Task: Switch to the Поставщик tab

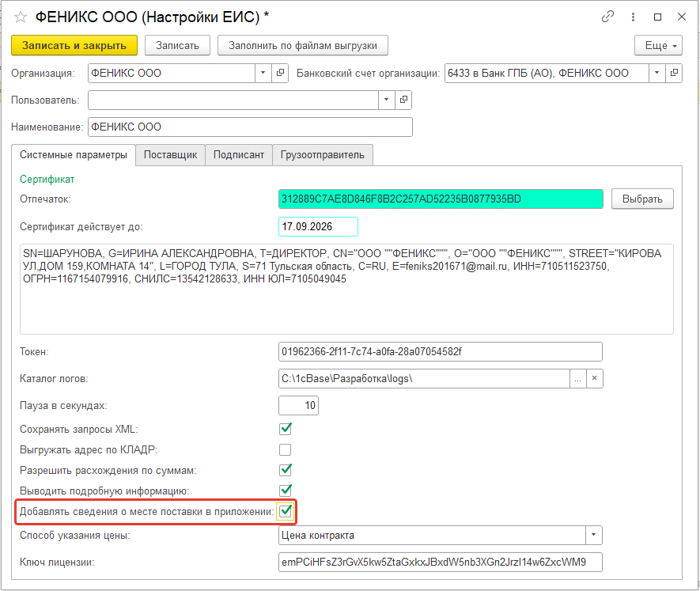Action: click(x=170, y=155)
